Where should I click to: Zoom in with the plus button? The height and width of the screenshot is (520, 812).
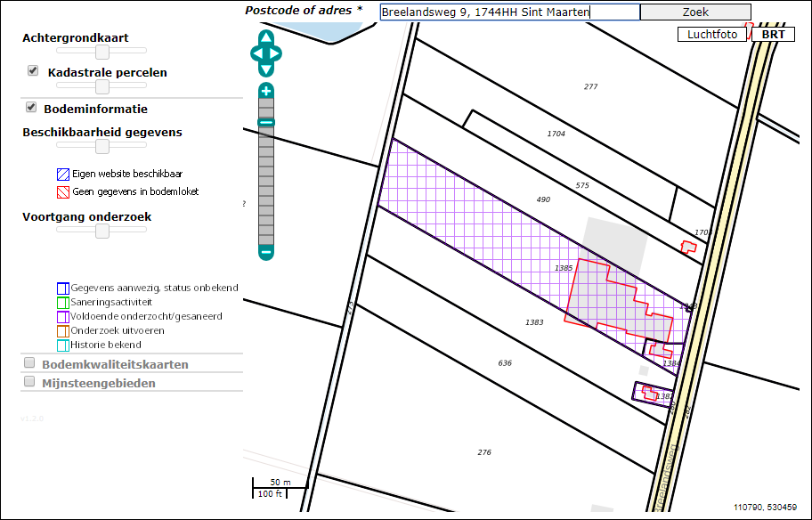[266, 91]
